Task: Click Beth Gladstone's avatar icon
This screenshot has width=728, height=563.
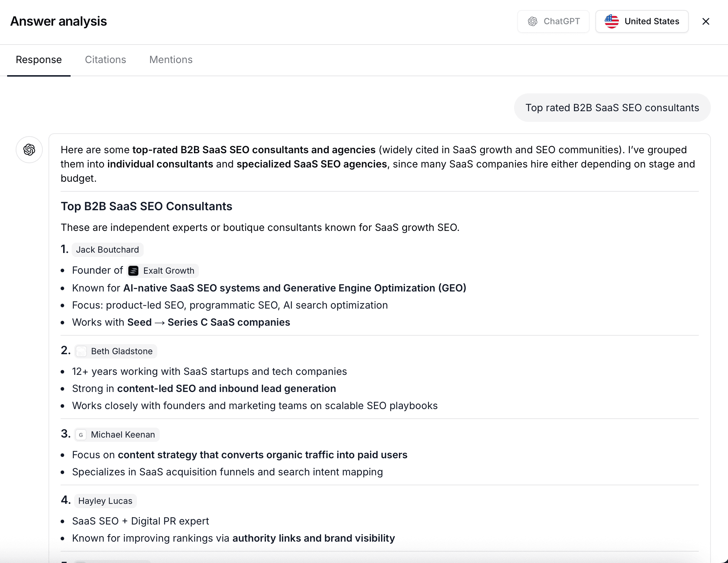Action: (81, 351)
